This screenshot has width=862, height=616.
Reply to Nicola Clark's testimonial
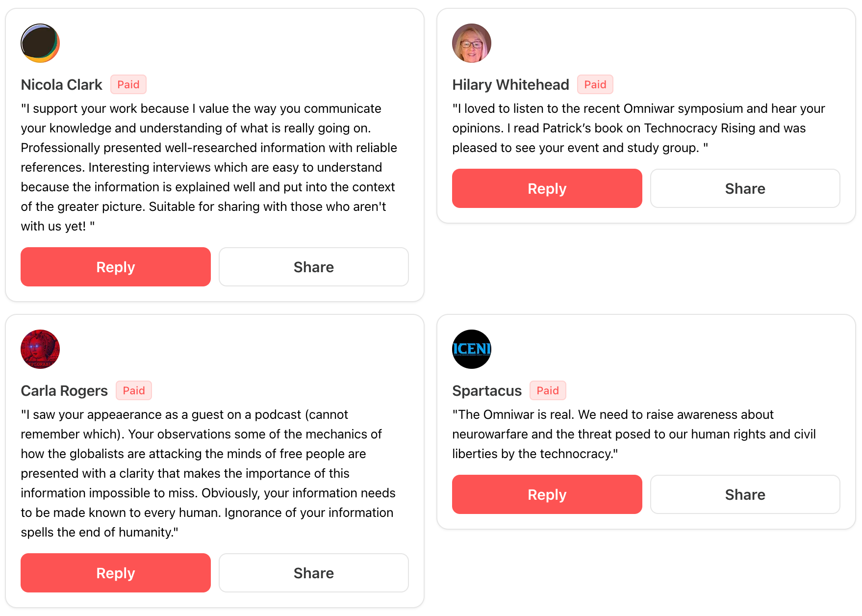(116, 267)
